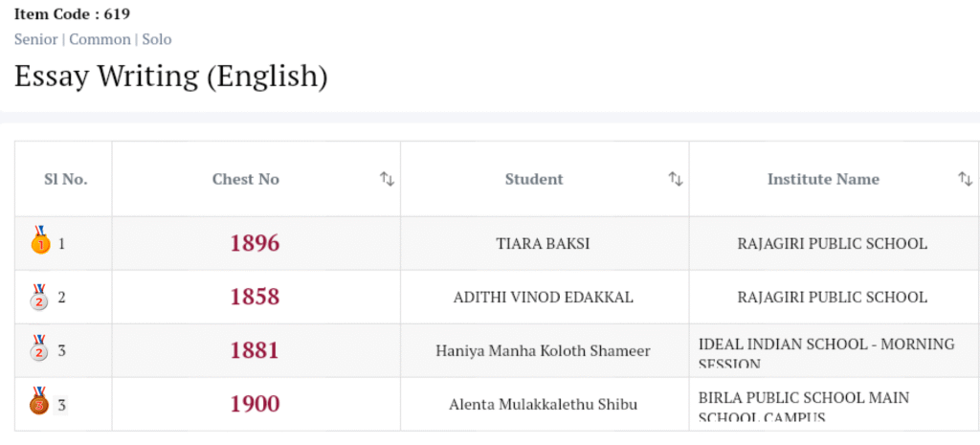The width and height of the screenshot is (980, 445).
Task: Click the Student column header label
Action: point(534,179)
